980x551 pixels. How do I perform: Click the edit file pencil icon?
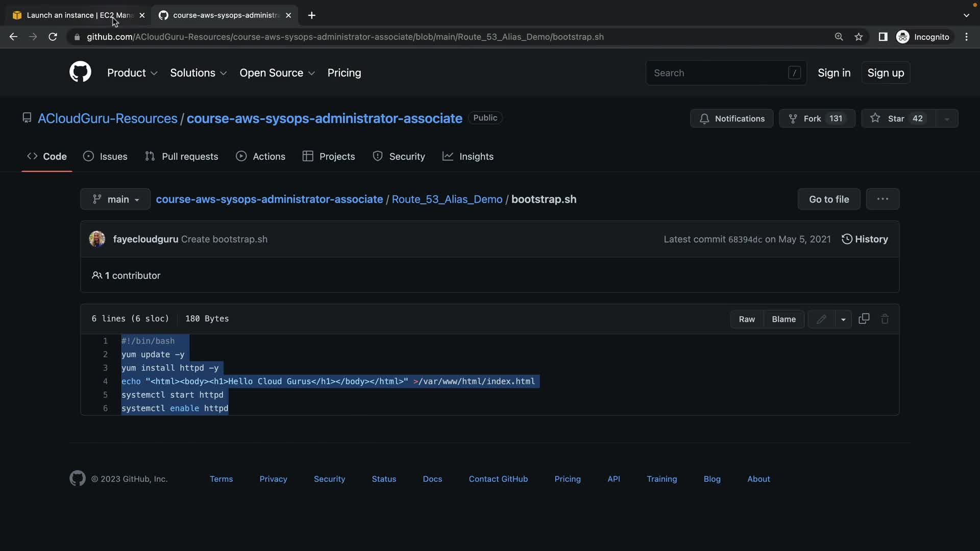point(821,319)
